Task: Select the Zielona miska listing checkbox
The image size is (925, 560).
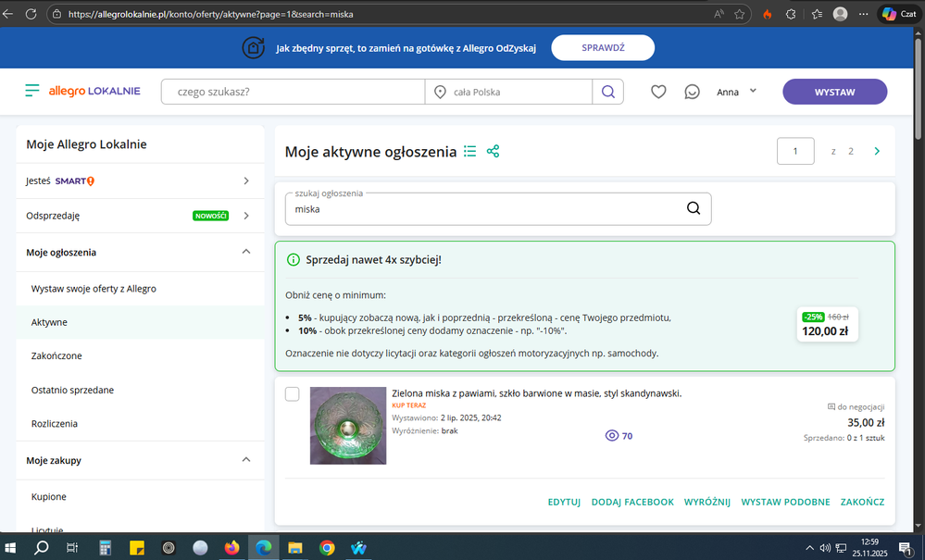Action: point(292,394)
